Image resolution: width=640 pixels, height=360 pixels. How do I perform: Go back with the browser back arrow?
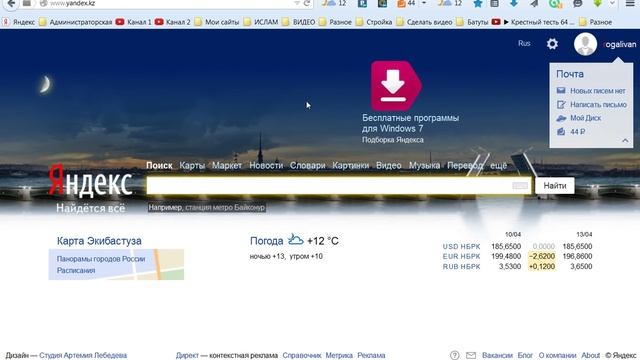pyautogui.click(x=11, y=4)
